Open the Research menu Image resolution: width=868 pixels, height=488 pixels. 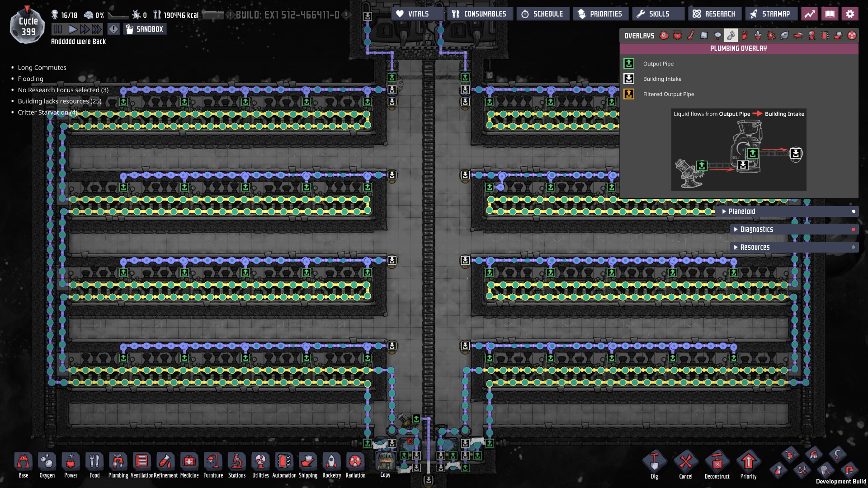[714, 14]
